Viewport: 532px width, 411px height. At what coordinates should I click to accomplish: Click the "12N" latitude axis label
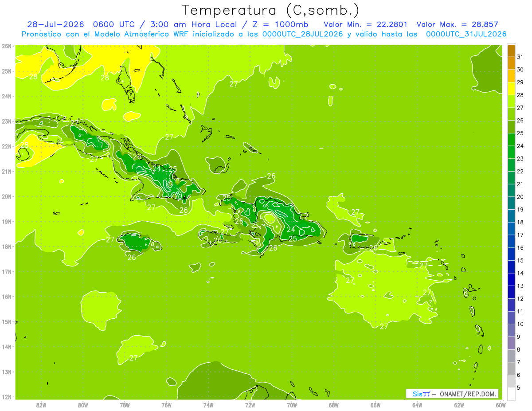pos(6,397)
